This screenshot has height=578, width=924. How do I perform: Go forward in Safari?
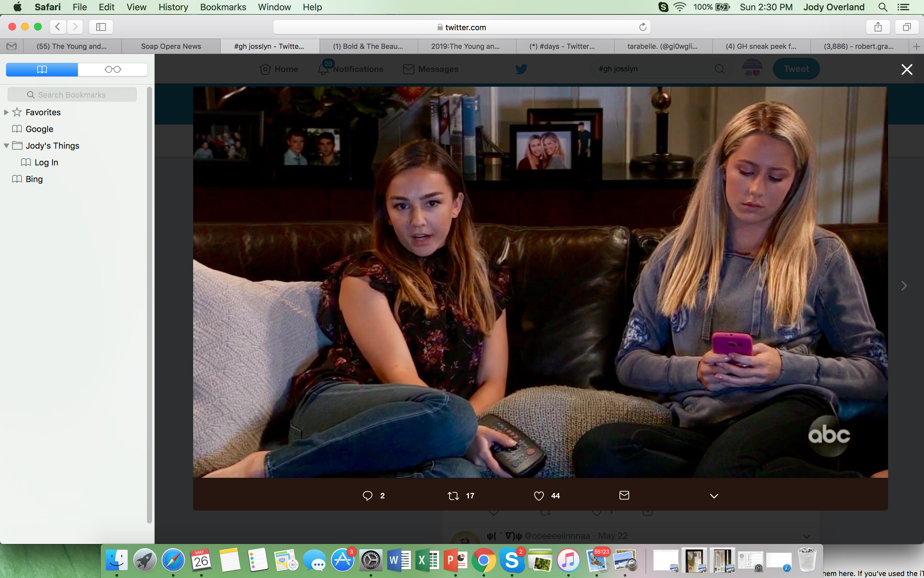(x=75, y=27)
